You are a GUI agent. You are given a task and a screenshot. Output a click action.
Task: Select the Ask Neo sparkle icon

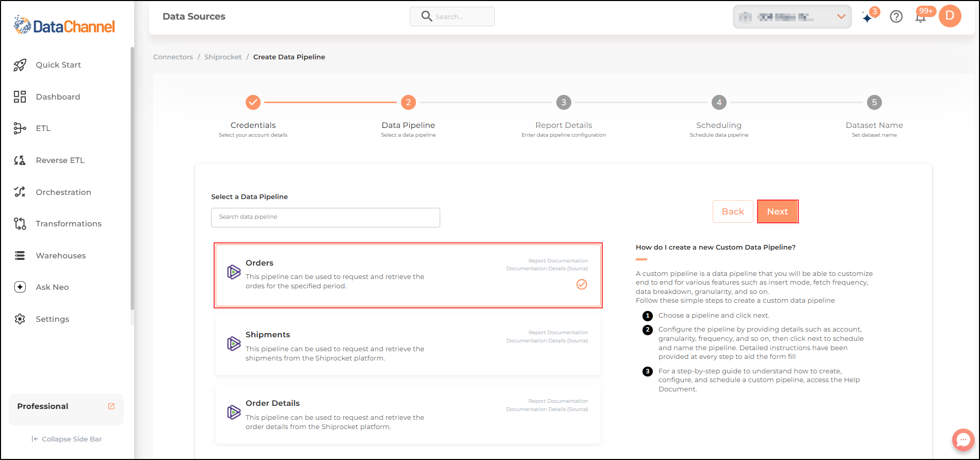tap(20, 287)
